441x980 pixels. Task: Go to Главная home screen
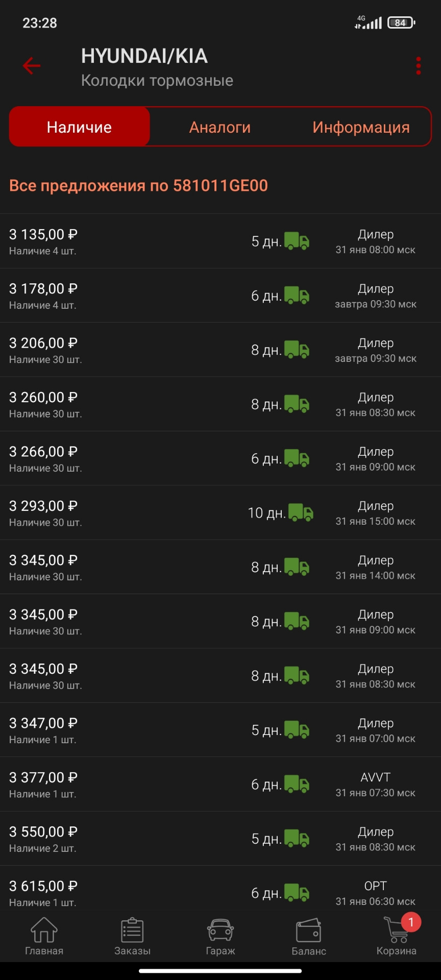click(44, 936)
